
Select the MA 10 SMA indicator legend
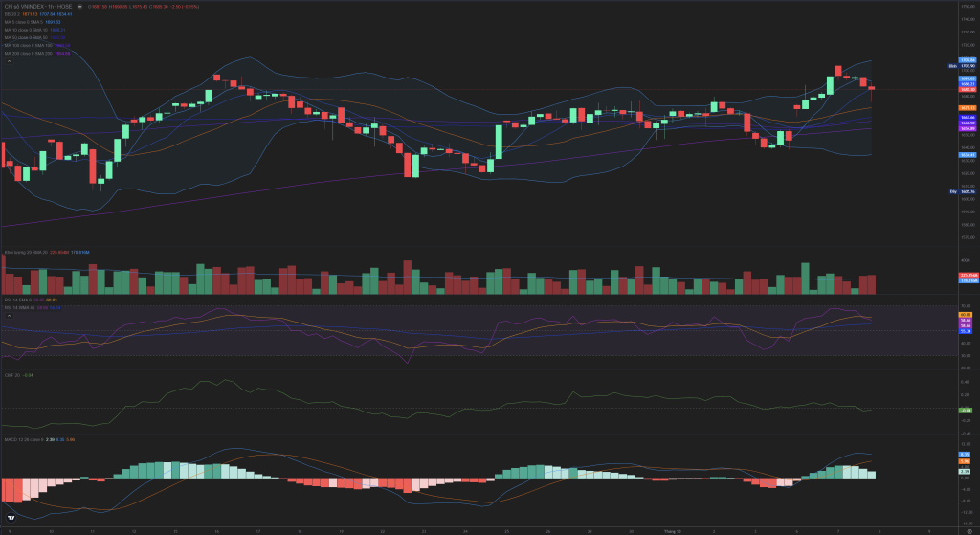[x=23, y=29]
